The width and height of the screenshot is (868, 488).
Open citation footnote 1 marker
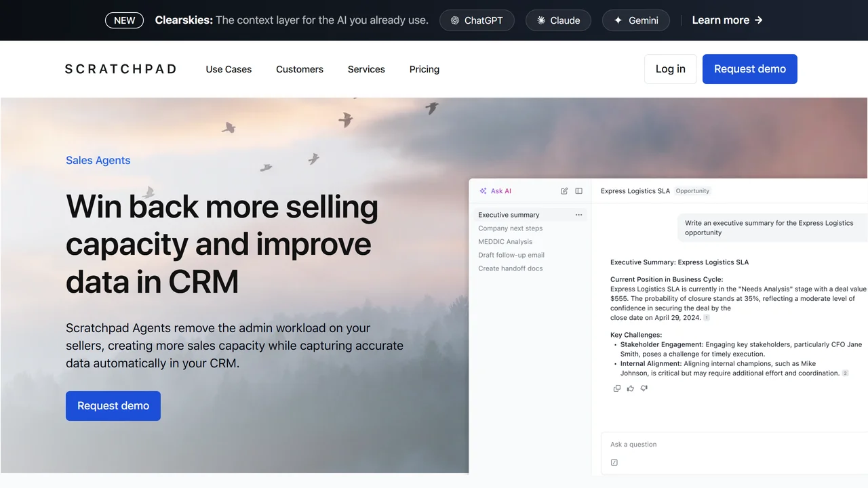707,318
